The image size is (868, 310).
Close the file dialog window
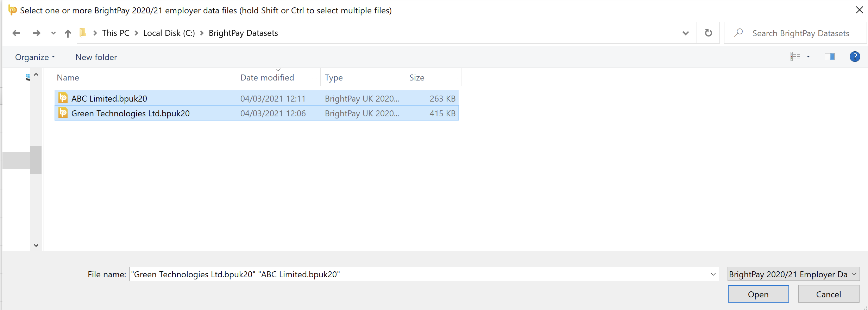(x=859, y=10)
